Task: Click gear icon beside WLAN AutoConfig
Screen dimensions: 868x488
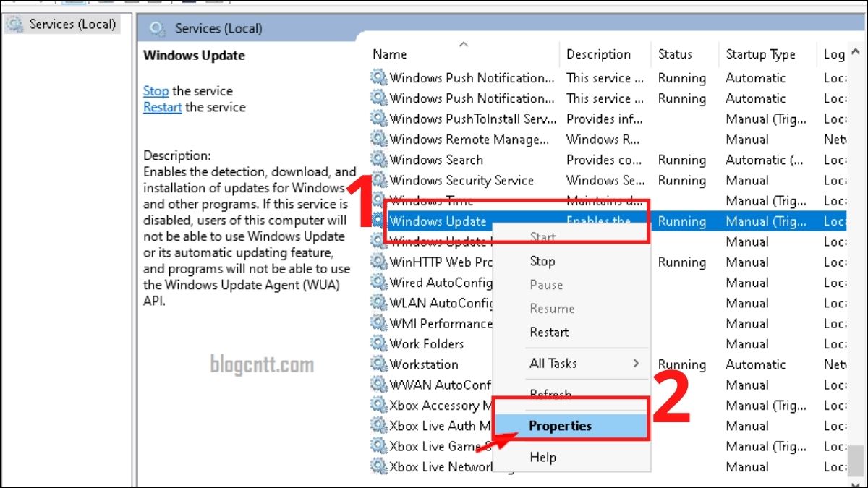Action: pos(379,303)
